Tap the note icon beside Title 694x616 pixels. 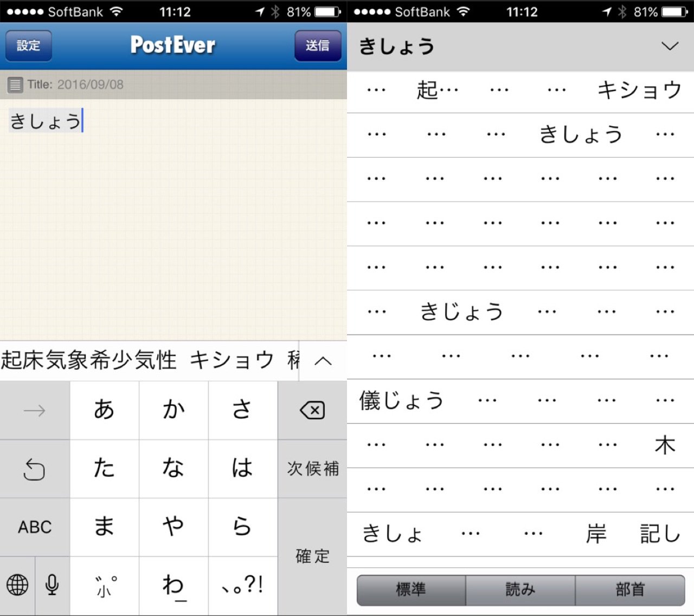[15, 85]
